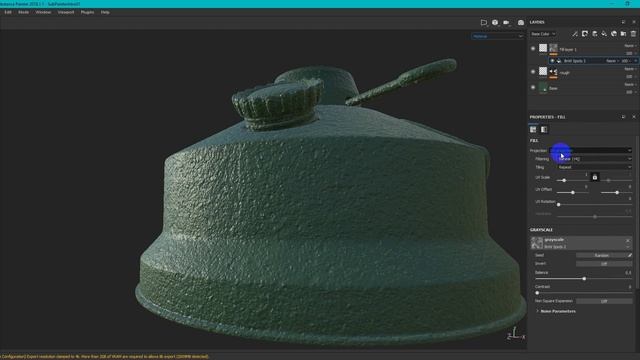Click the viewport XYZ axis gizmo
This screenshot has height=360, width=640.
click(x=516, y=333)
